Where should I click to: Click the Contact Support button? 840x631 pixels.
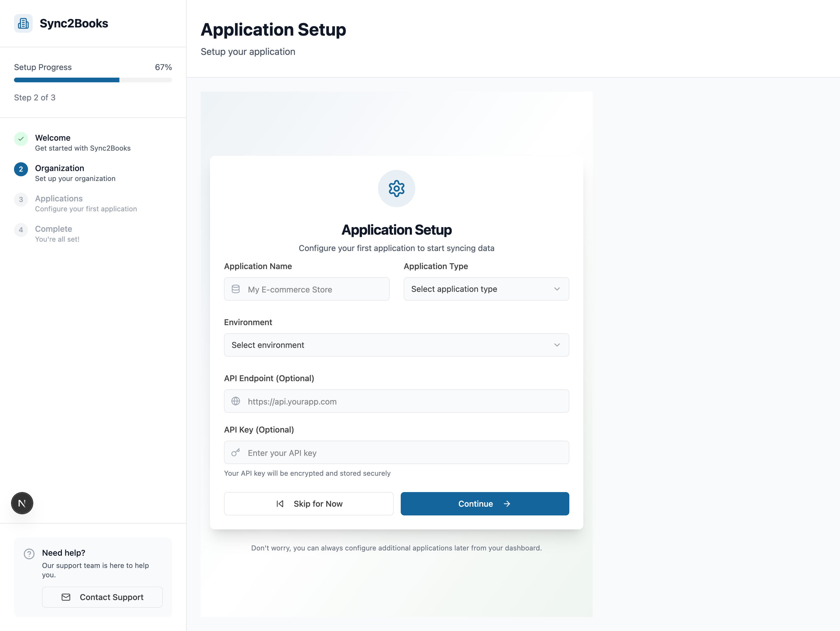pos(102,597)
